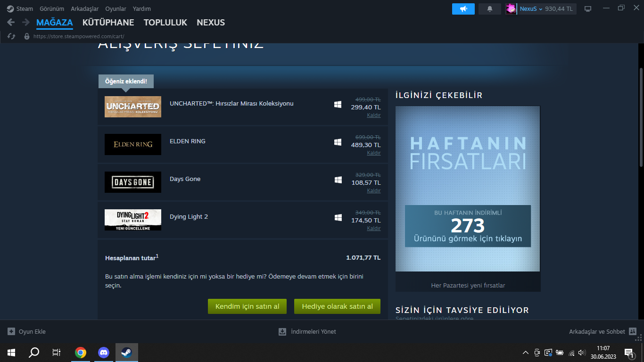The image size is (644, 362).
Task: Click the Windows platform icon in Days Gone row
Action: click(338, 180)
